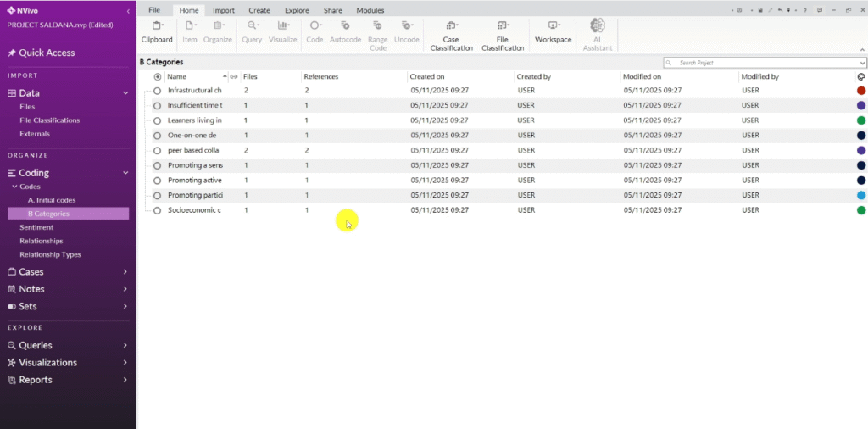868x429 pixels.
Task: Click the red color dot for Infrastructural
Action: click(x=861, y=91)
